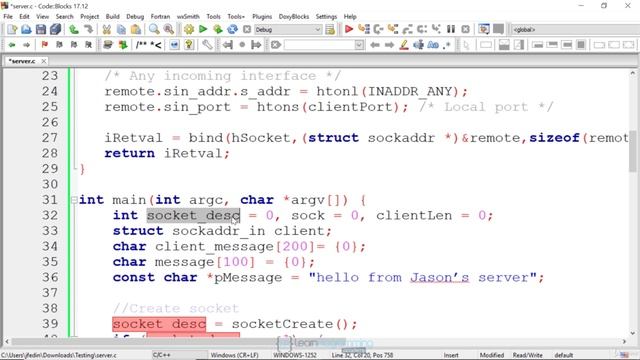Image resolution: width=640 pixels, height=360 pixels.
Task: Jump forward with the right arrow icon
Action: pos(27,45)
